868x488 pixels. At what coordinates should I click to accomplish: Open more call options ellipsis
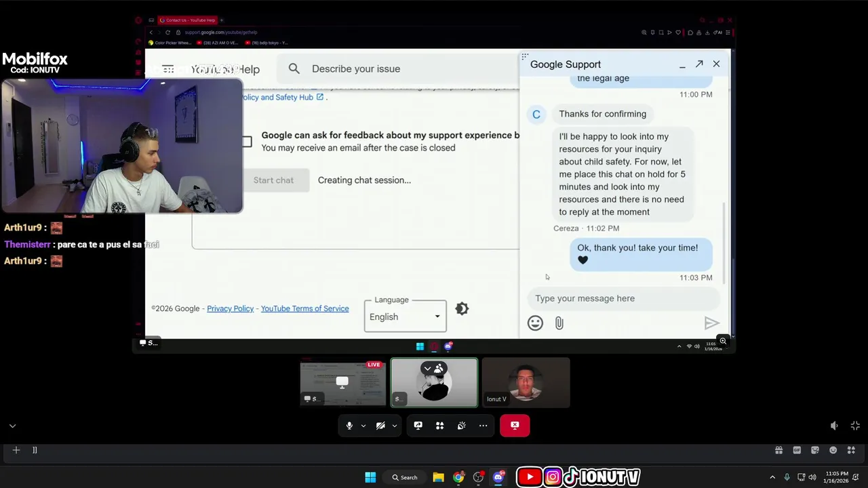[483, 426]
